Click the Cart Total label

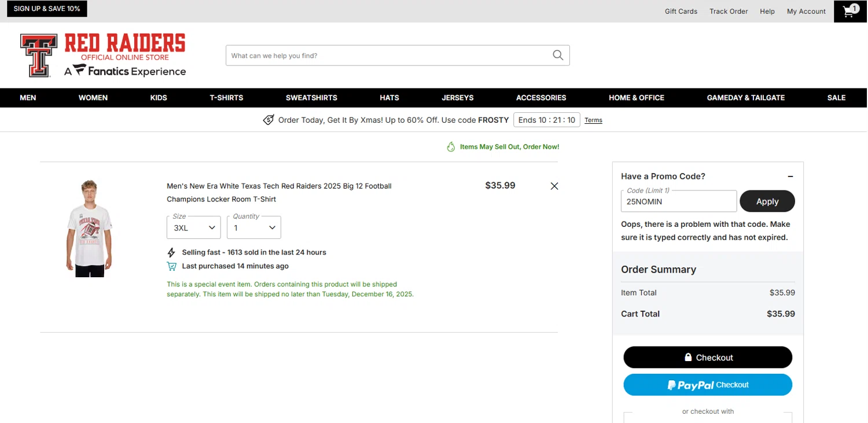point(640,314)
